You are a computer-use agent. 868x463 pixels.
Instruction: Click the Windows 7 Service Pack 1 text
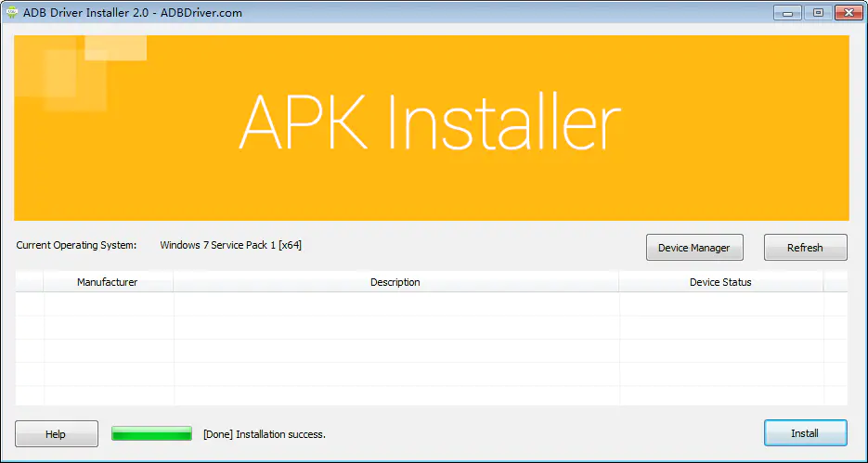230,246
